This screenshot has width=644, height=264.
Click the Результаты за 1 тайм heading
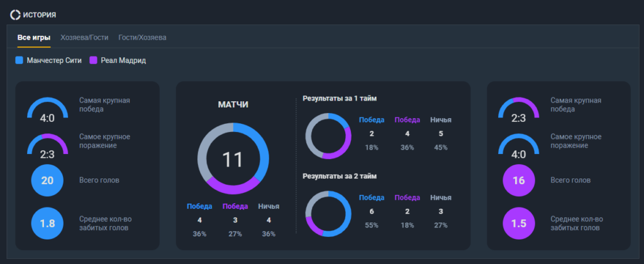(340, 98)
